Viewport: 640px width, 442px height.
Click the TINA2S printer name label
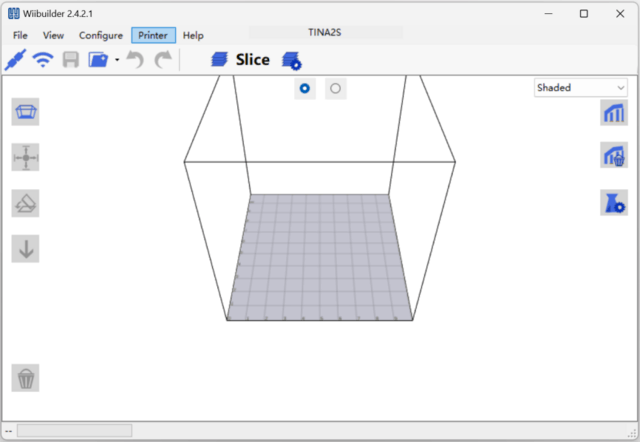(324, 32)
